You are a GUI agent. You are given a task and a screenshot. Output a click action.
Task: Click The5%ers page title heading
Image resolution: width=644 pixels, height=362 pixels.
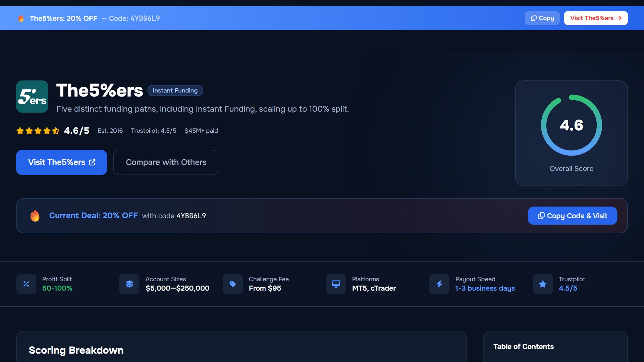click(100, 90)
